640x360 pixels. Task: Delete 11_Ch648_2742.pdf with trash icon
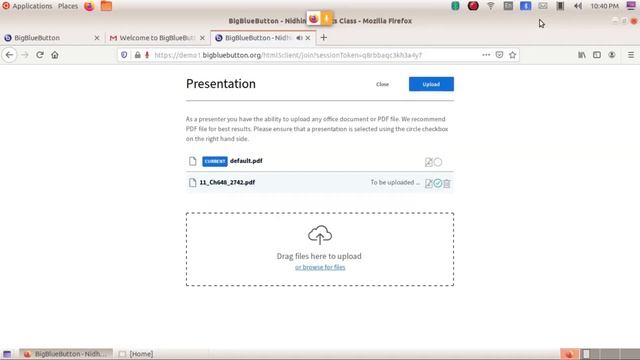[x=447, y=184]
